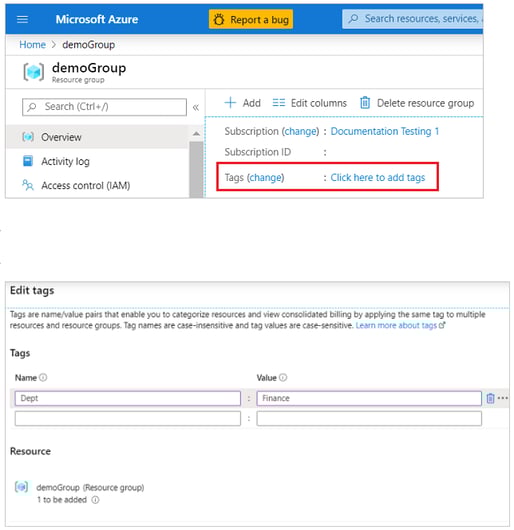The width and height of the screenshot is (514, 530).
Task: Collapse the sidebar with the double chevron
Action: point(196,107)
